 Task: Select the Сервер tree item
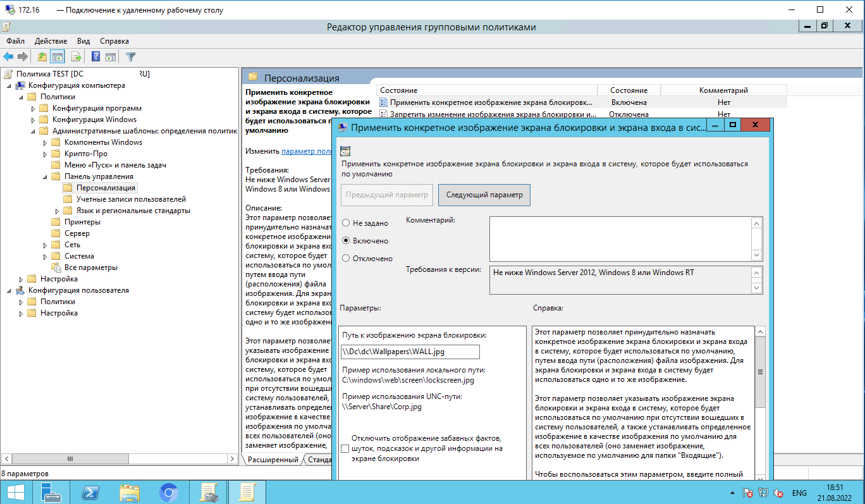77,233
